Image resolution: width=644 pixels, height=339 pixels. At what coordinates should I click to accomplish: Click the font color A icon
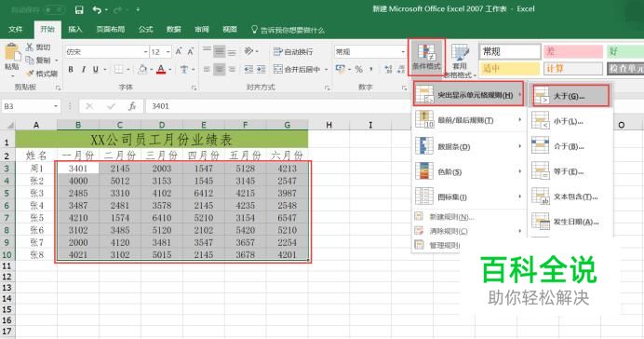coord(161,70)
